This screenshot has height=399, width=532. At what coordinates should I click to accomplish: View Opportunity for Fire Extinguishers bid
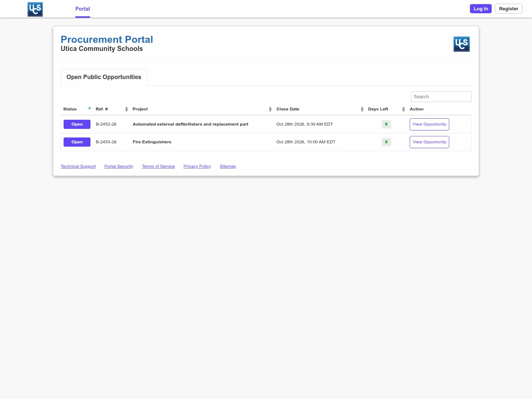429,142
